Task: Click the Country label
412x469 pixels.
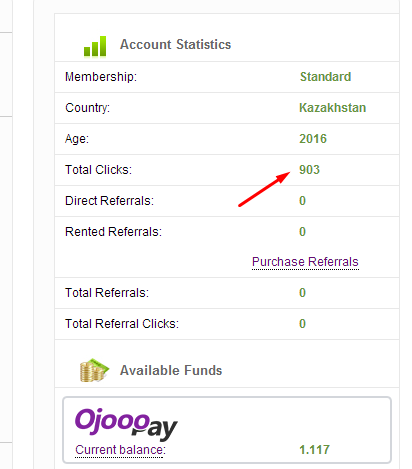Action: (x=87, y=108)
